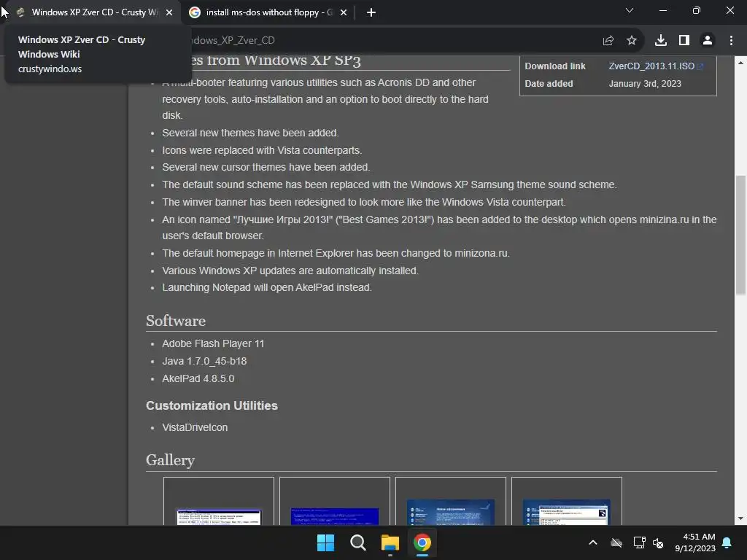Click the VistaDriveIcon list item
The width and height of the screenshot is (747, 560).
(195, 427)
